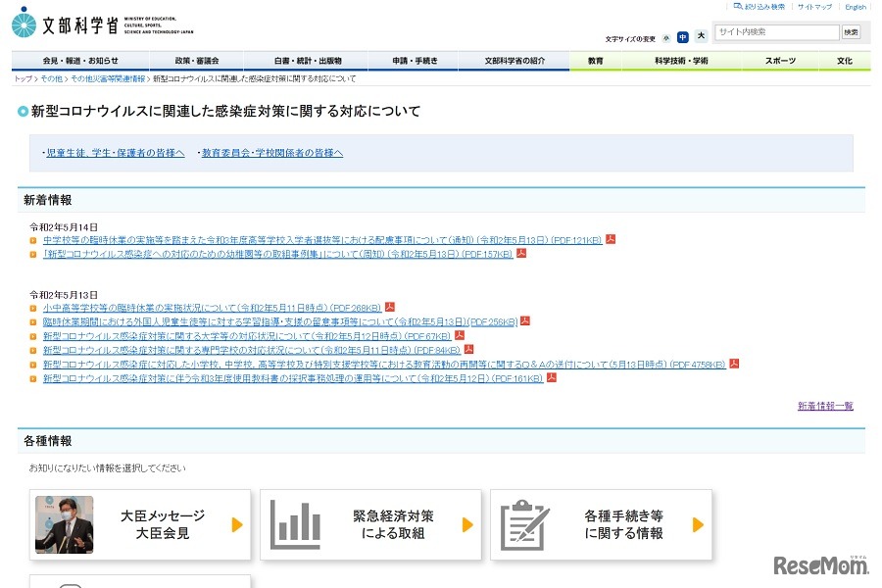Click the PDF icon beside 臨時休業期間における外国人児童生徒等 link

[x=525, y=320]
